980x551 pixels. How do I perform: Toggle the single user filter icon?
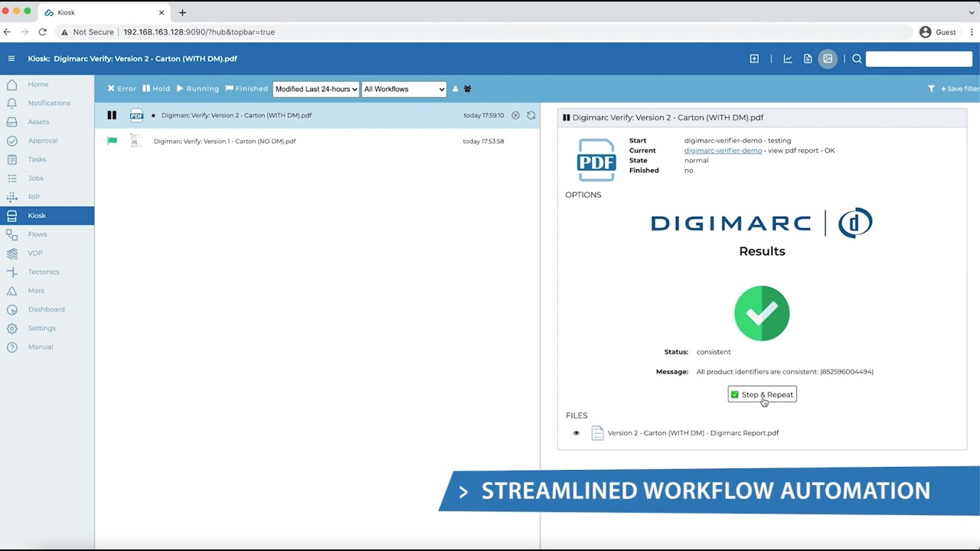[455, 89]
